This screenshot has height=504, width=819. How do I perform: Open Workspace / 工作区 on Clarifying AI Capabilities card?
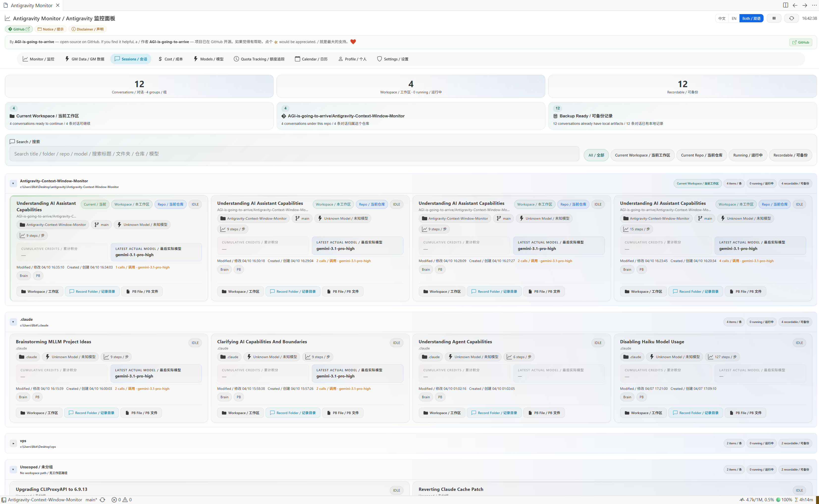coord(240,413)
